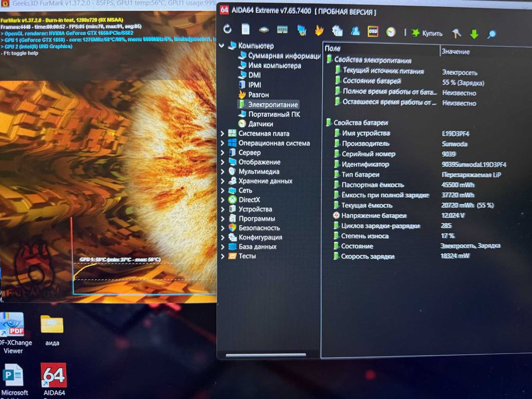Select Электропитание in the tree
The image size is (532, 399).
[x=268, y=104]
